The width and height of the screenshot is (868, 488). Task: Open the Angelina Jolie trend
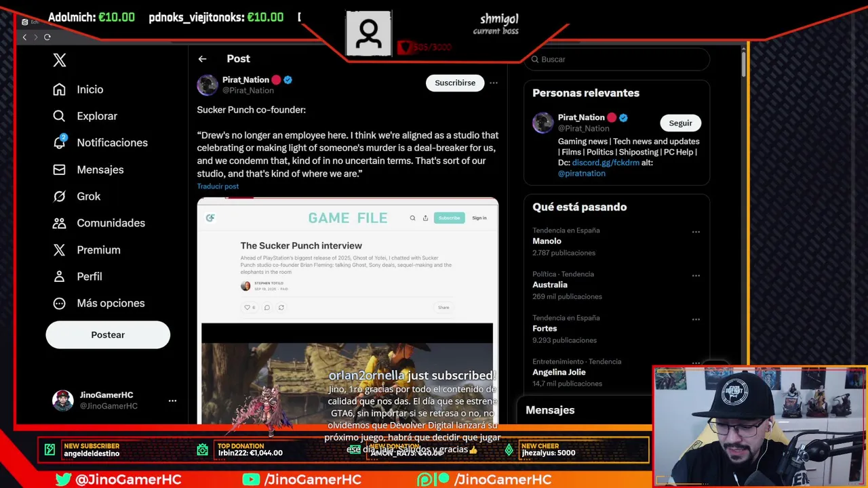[x=559, y=372]
